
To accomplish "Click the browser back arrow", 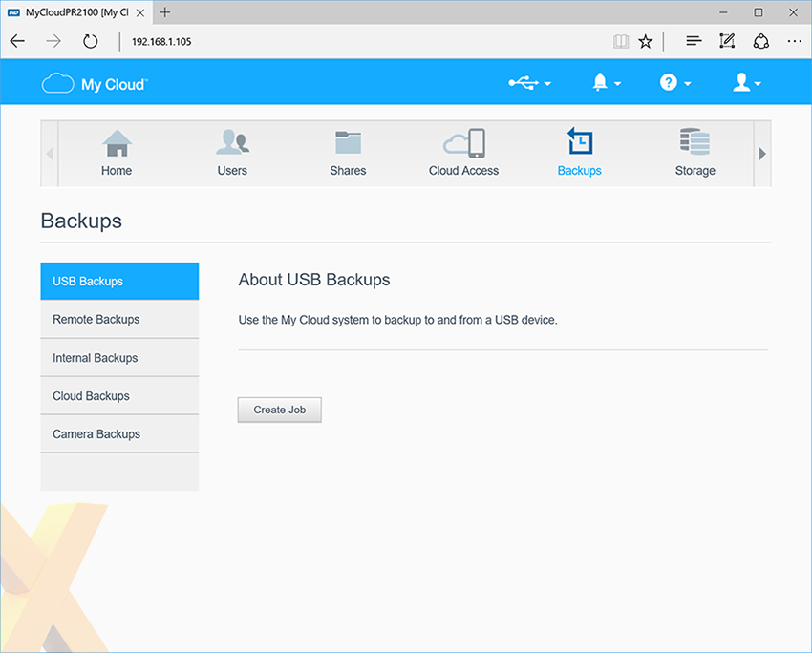I will point(17,41).
